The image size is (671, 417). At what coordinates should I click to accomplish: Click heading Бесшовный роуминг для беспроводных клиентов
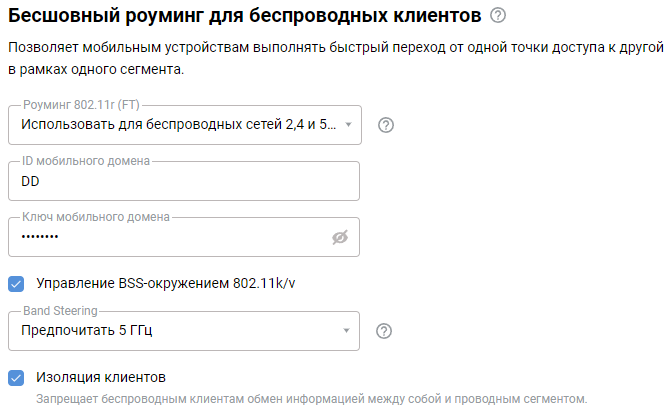[242, 15]
